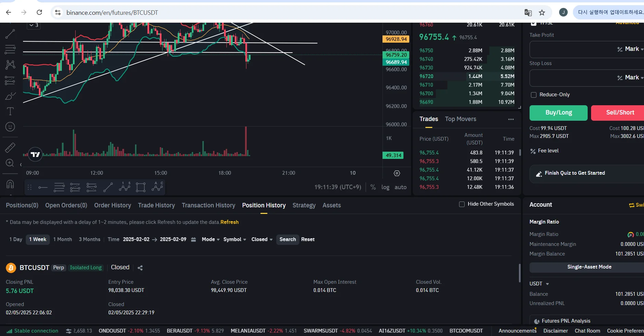
Task: Pick the rectangle shape tool in floating toolbar
Action: (x=141, y=187)
